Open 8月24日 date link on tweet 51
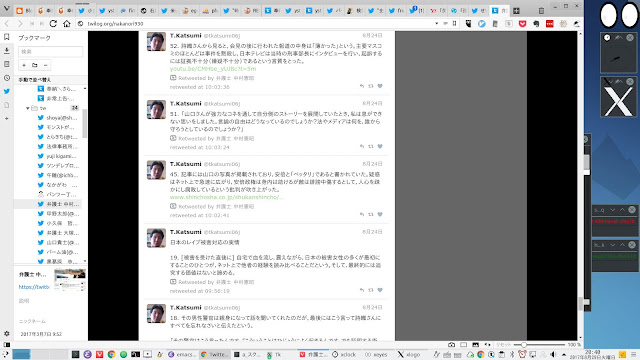This screenshot has width=640, height=360. (x=372, y=104)
